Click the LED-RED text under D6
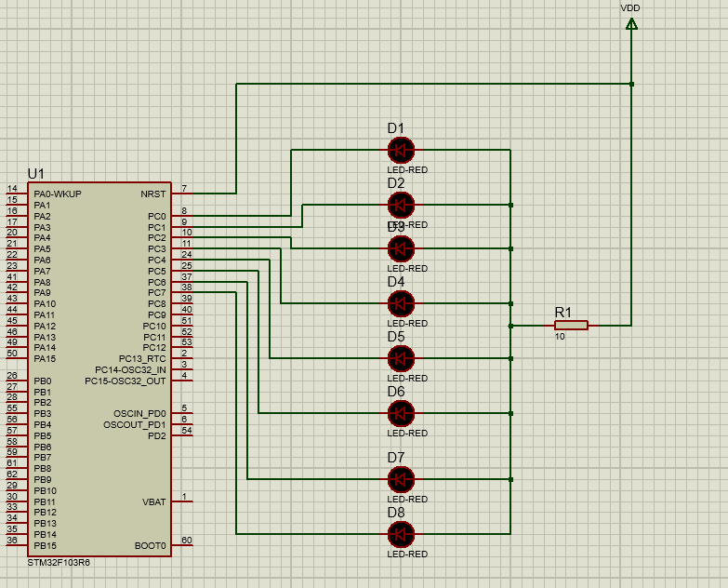The height and width of the screenshot is (588, 728). coord(407,433)
